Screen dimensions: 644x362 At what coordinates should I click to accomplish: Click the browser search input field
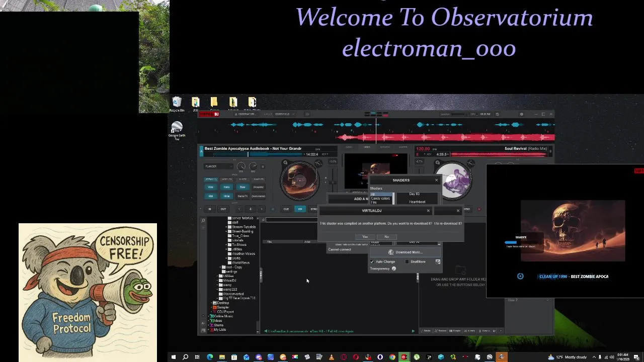292,220
